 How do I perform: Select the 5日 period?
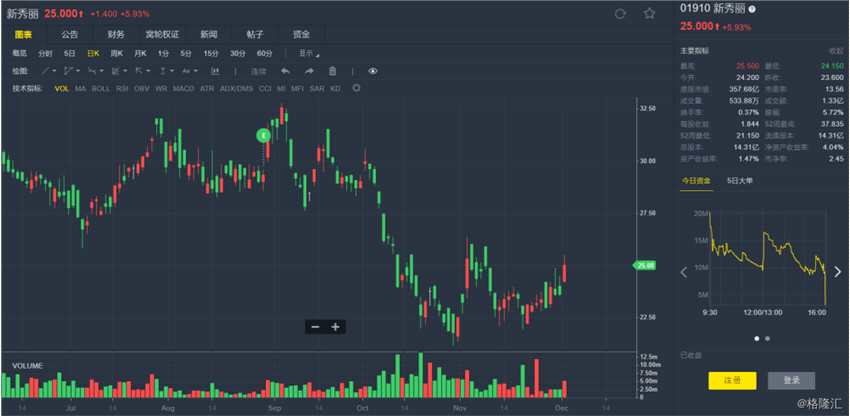[x=69, y=53]
